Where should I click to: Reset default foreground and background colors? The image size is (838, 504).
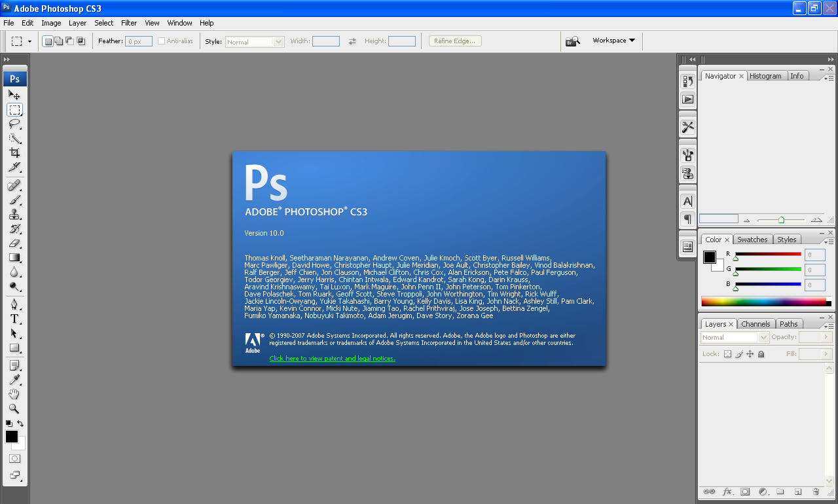click(x=9, y=424)
